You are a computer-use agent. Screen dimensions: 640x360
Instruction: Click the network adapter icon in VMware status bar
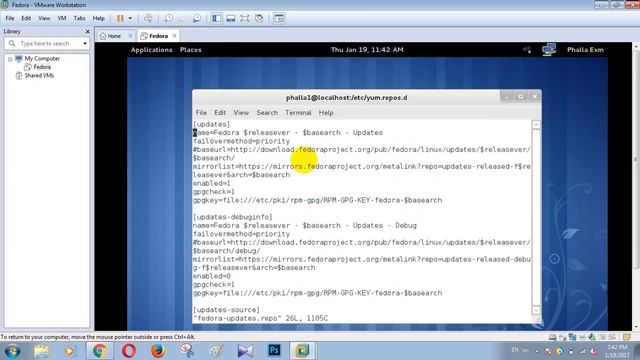572,337
